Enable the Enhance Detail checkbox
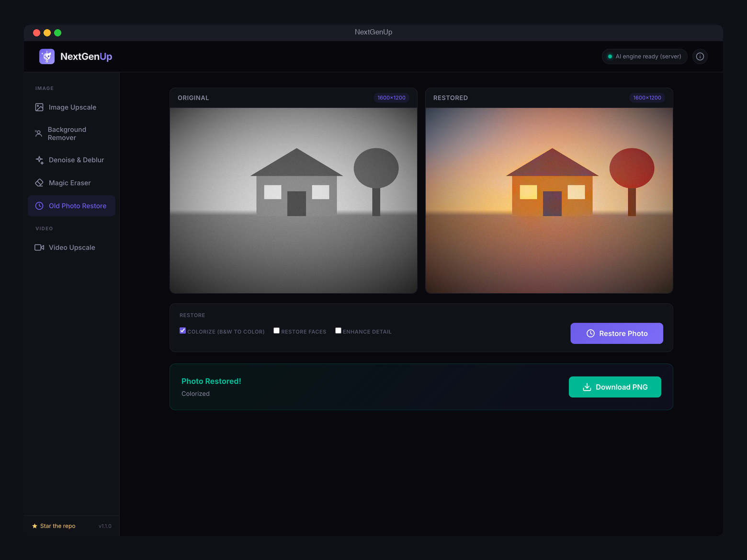Image resolution: width=747 pixels, height=560 pixels. 338,331
